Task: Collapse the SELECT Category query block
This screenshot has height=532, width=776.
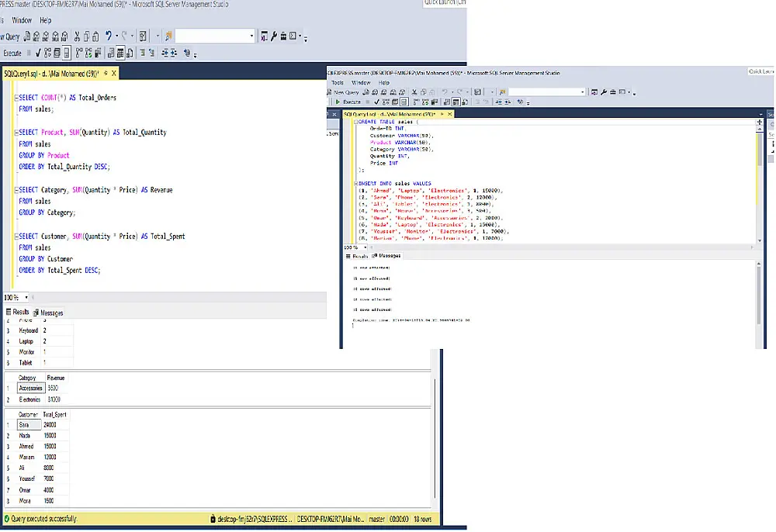Action: [x=16, y=190]
